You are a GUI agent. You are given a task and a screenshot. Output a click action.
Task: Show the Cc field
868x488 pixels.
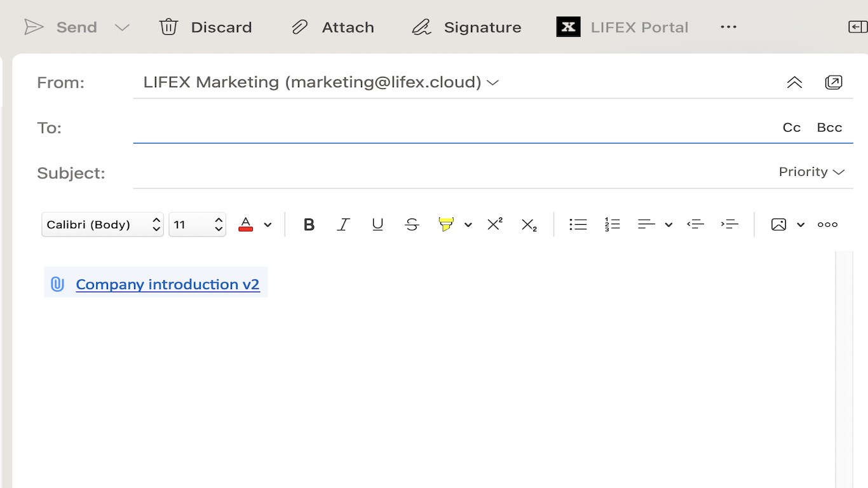click(791, 128)
